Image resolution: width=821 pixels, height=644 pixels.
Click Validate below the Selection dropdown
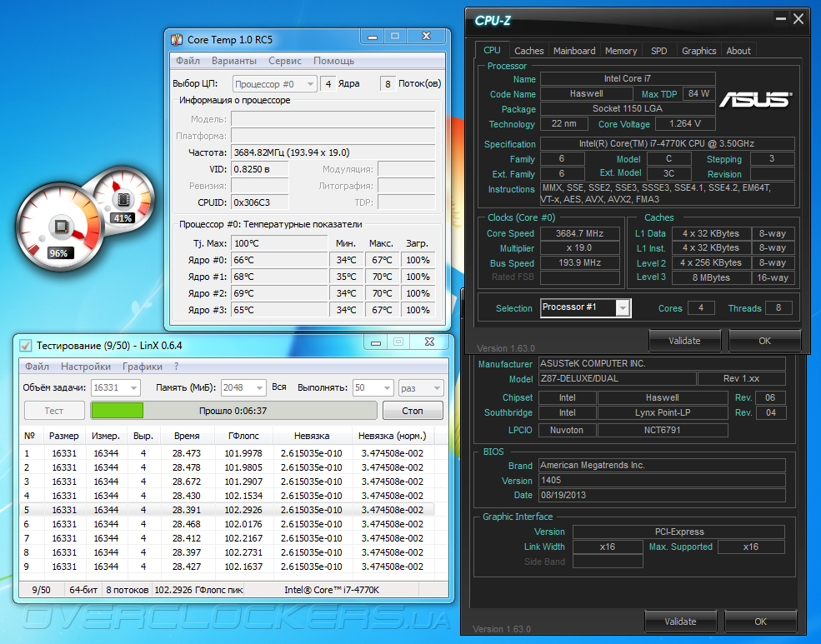684,341
